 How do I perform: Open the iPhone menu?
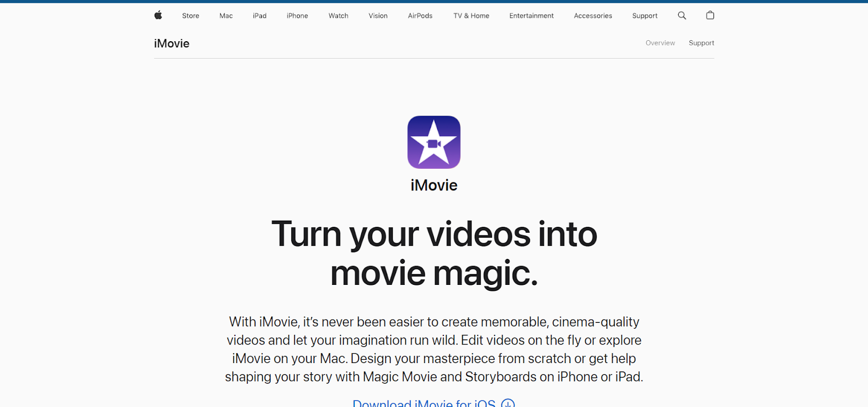[297, 16]
